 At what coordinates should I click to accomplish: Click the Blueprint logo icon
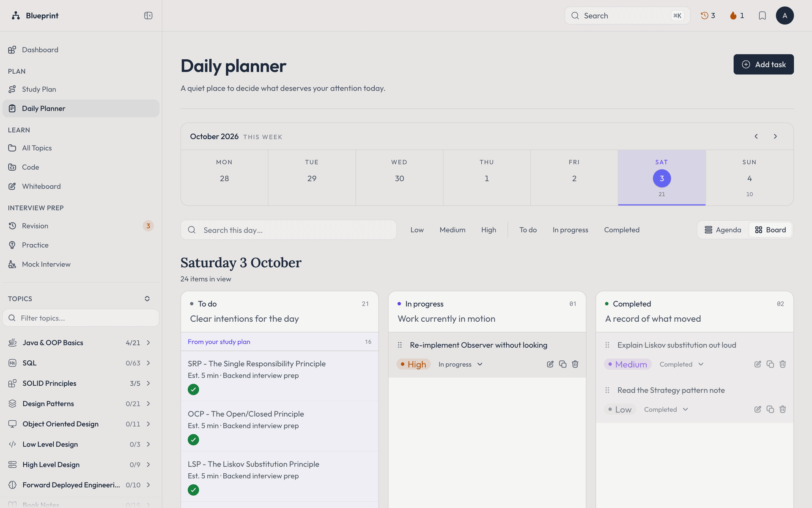point(16,16)
